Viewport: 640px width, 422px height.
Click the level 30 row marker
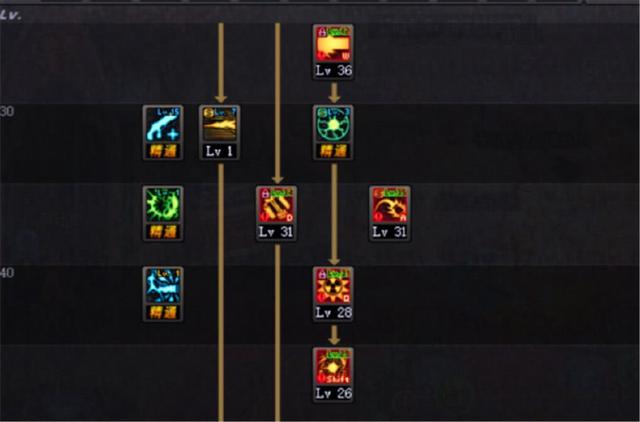tap(7, 111)
